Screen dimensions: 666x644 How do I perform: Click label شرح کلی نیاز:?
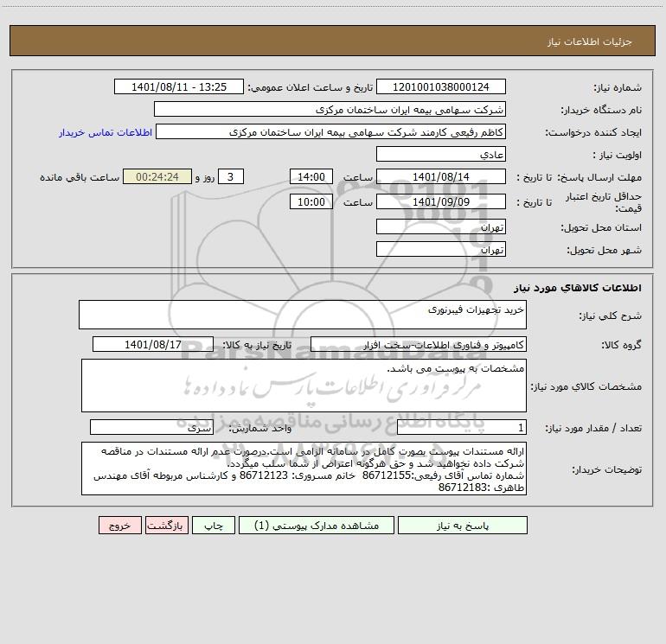(611, 316)
